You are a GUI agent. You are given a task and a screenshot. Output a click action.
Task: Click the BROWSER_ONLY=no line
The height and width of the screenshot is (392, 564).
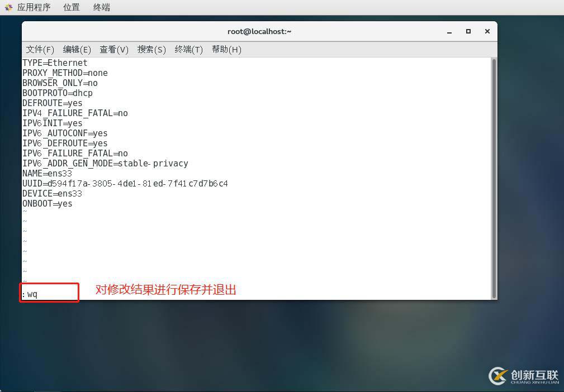[x=60, y=83]
